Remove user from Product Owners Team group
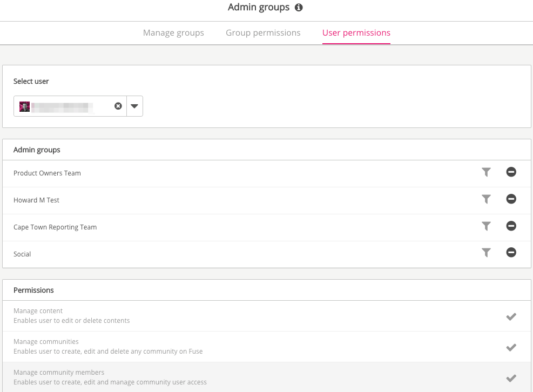Viewport: 533px width, 392px height. pyautogui.click(x=511, y=172)
